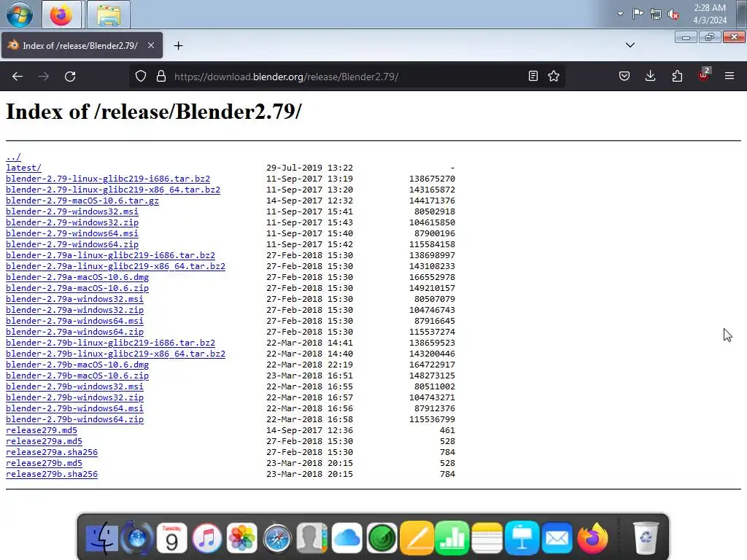Launch the Music app from dock
Screen dimensions: 747x560
coord(206,539)
